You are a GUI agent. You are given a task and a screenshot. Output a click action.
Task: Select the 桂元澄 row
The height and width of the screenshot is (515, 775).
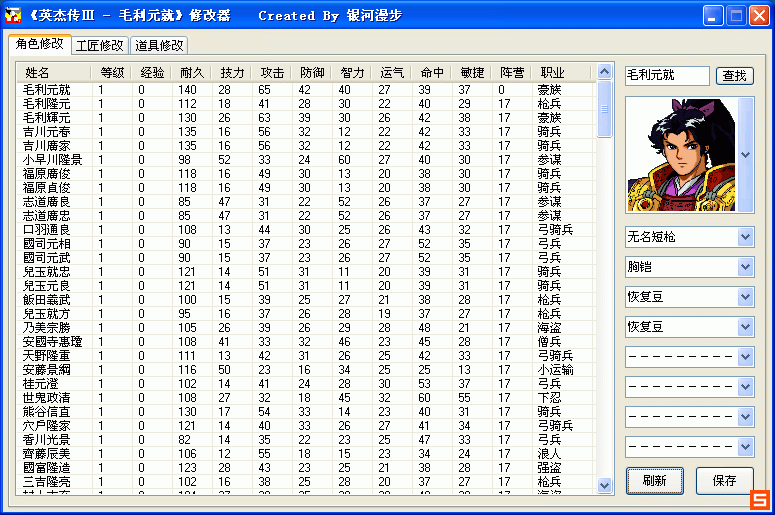click(306, 384)
